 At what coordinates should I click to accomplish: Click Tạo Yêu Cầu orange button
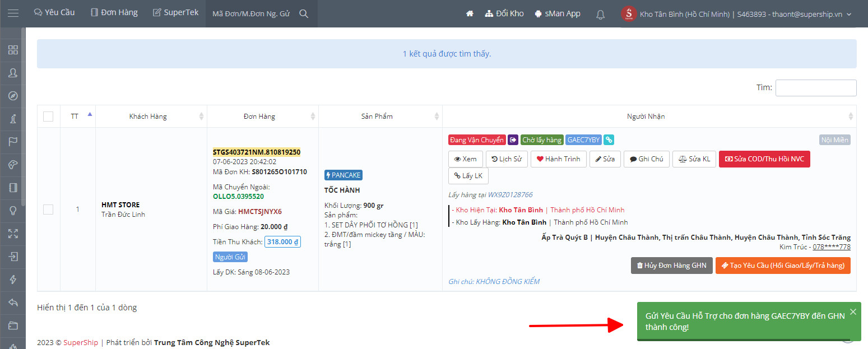click(x=783, y=266)
